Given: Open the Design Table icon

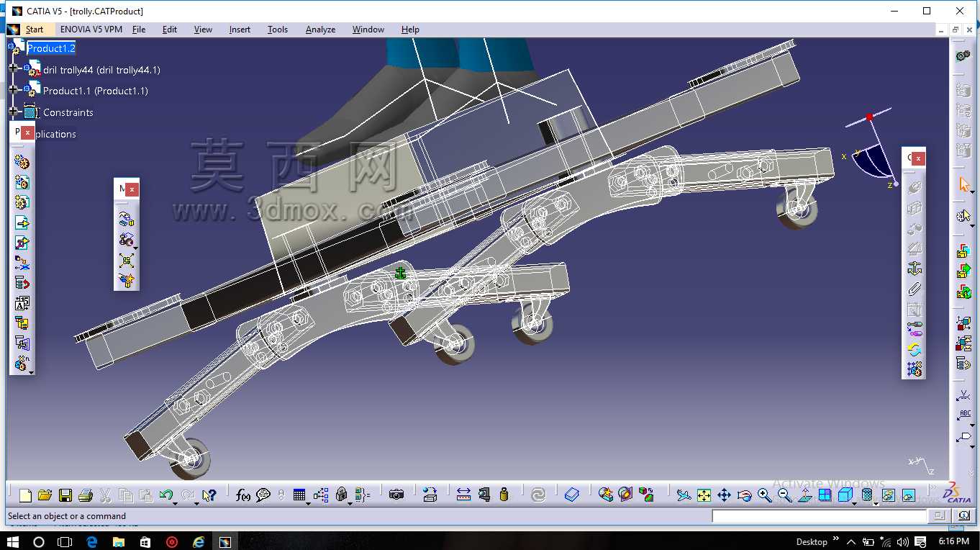Looking at the screenshot, I should click(x=299, y=495).
